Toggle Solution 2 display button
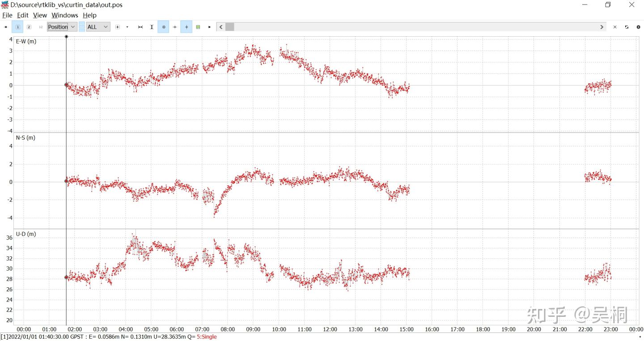Viewport: 644px width, 341px height. click(29, 27)
